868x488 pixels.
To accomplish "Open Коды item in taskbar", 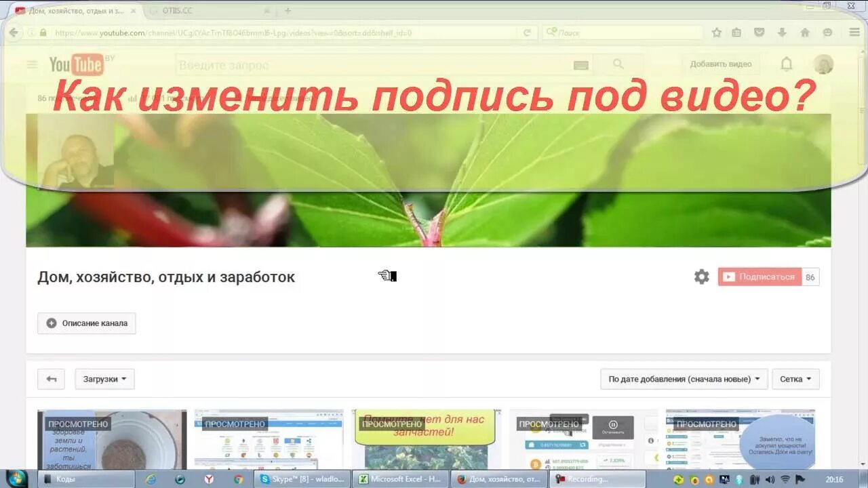I will [x=86, y=479].
